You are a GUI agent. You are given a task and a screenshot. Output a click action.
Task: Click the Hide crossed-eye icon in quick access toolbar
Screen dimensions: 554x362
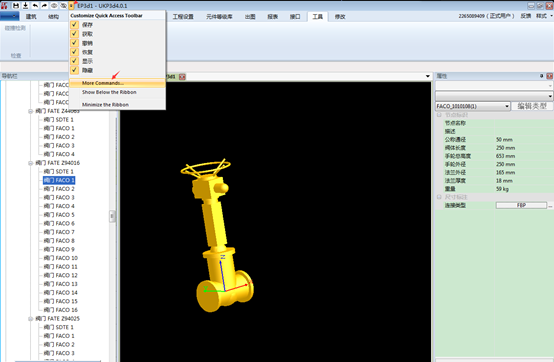63,5
